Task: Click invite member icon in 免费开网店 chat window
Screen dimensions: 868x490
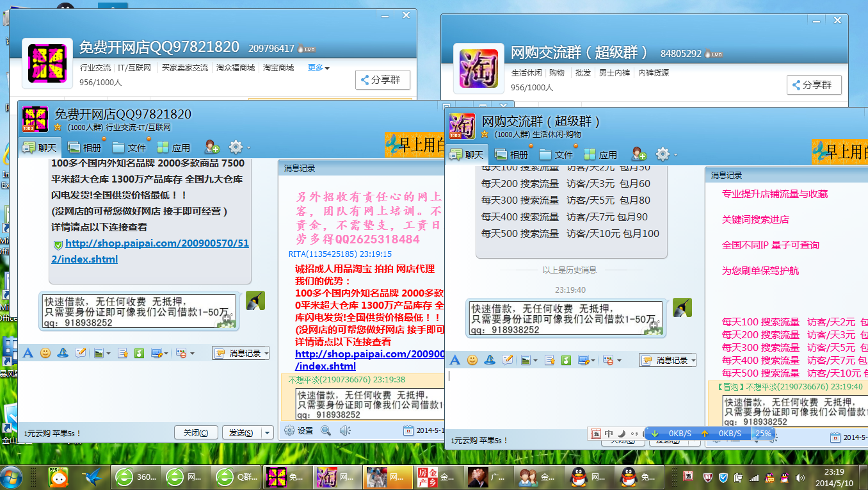Action: point(211,147)
